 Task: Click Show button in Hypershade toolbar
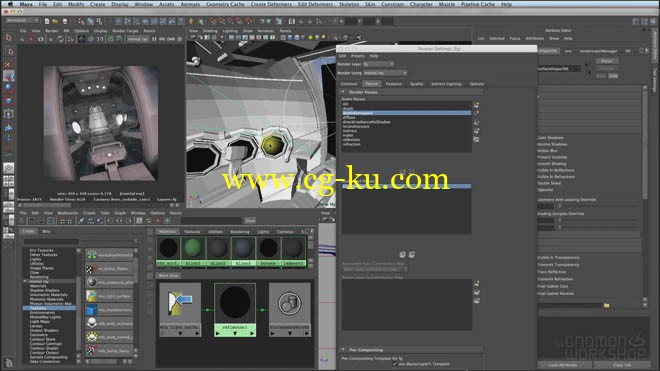coord(250,221)
